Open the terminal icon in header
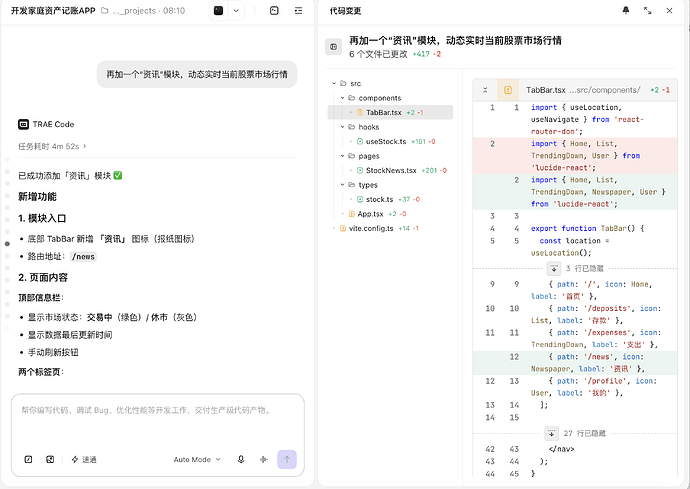690x489 pixels. [219, 11]
